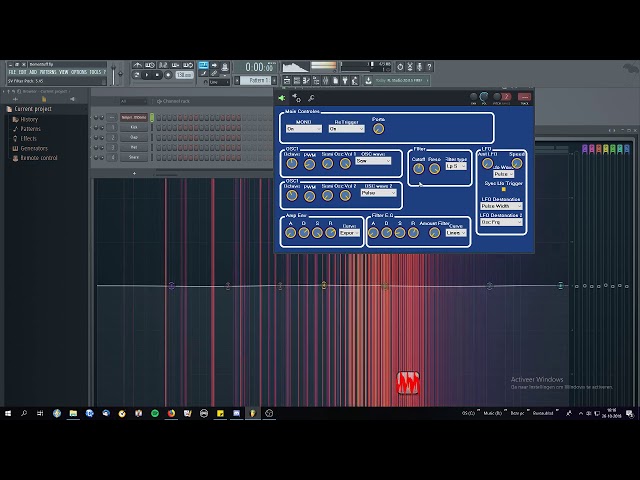Screen dimensions: 640x480
Task: Open plugin settings gear icon
Action: pos(297,98)
